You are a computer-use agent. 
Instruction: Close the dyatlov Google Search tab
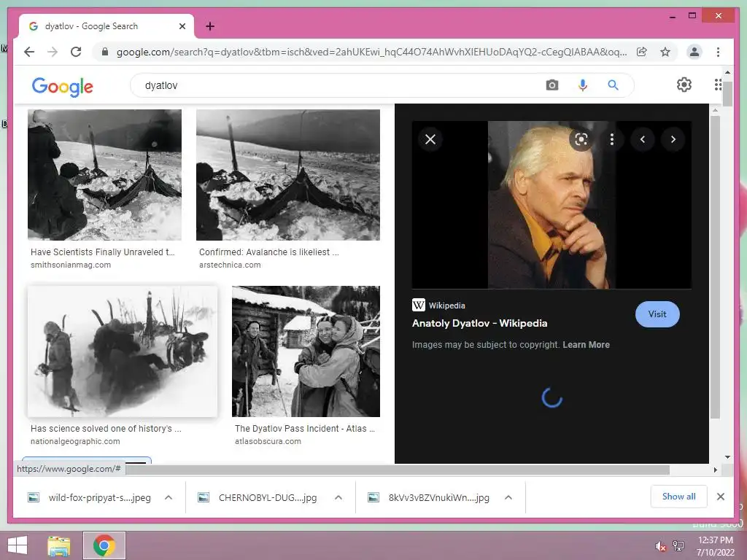pyautogui.click(x=182, y=26)
